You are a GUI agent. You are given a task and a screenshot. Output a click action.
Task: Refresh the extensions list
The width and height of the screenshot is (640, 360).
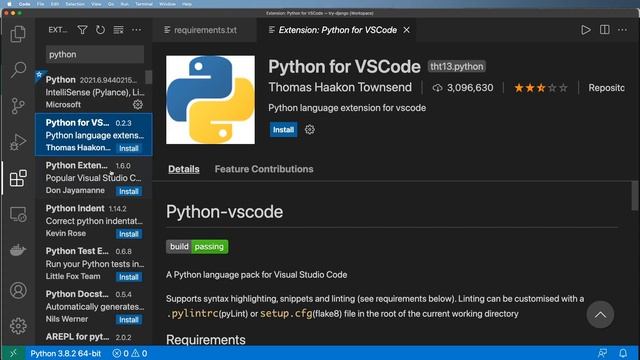100,30
